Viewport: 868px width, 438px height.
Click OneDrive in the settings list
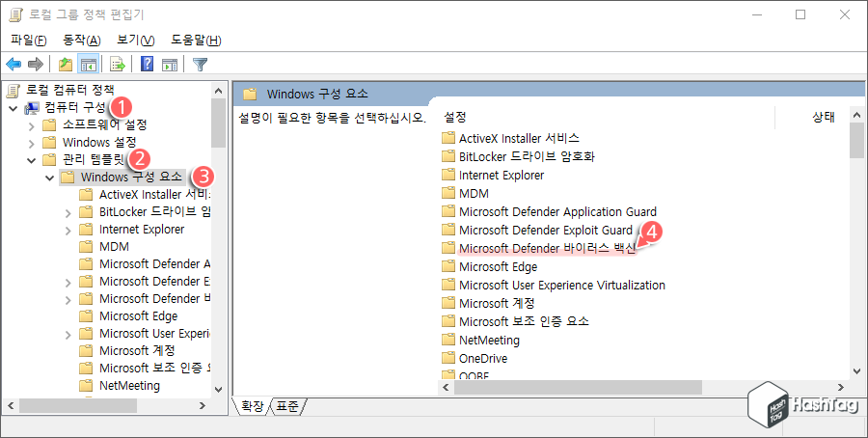pos(483,358)
